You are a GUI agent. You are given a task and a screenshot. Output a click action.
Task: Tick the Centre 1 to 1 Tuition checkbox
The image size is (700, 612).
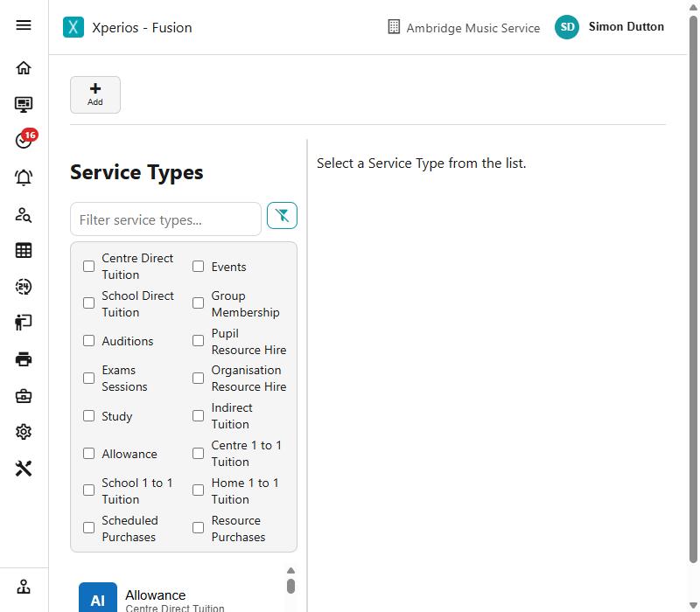tap(199, 454)
